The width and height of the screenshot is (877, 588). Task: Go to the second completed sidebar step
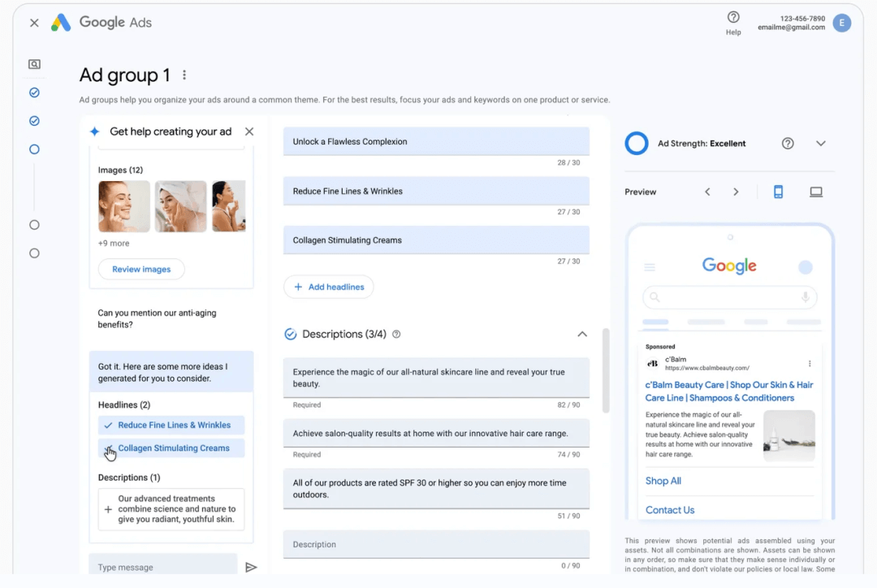(x=34, y=121)
